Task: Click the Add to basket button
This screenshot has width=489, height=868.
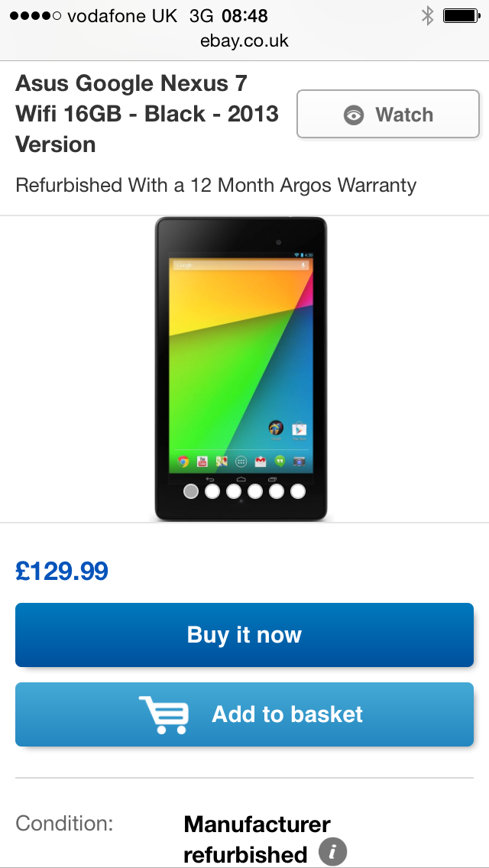Action: [x=244, y=714]
